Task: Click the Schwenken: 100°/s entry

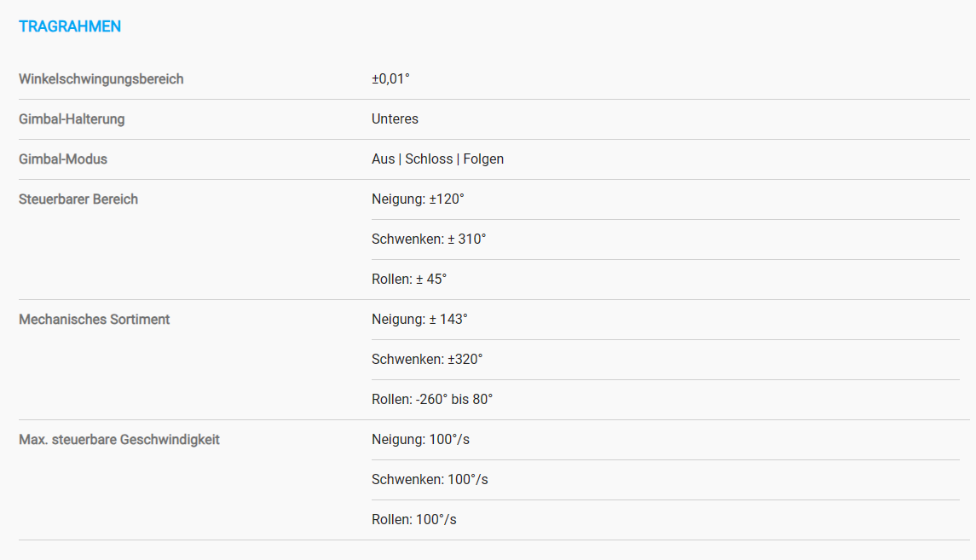Action: pyautogui.click(x=430, y=480)
